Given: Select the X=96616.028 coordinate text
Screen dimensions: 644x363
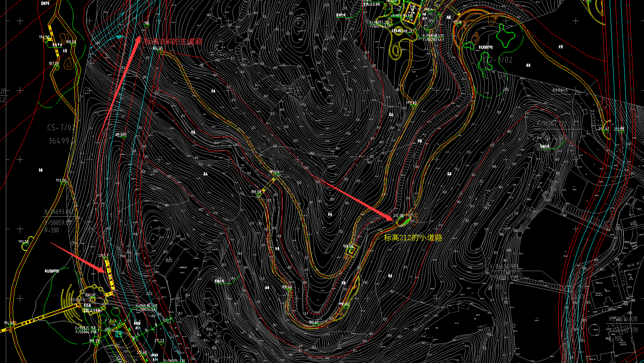Looking at the screenshot, I should [623, 319].
